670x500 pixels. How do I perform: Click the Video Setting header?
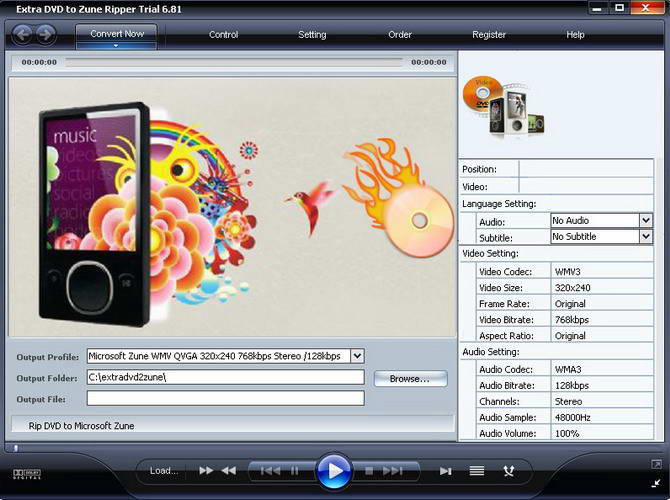click(x=491, y=253)
